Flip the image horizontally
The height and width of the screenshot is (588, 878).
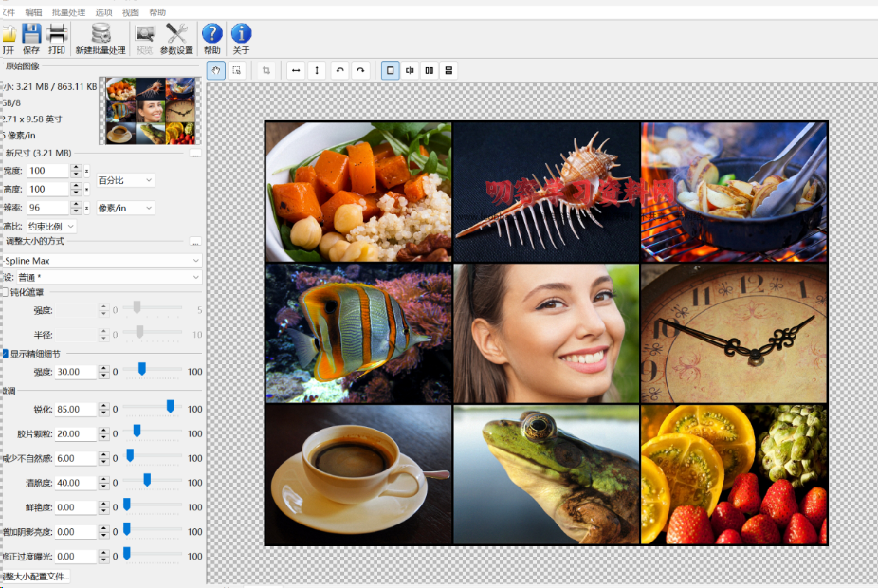click(x=296, y=70)
